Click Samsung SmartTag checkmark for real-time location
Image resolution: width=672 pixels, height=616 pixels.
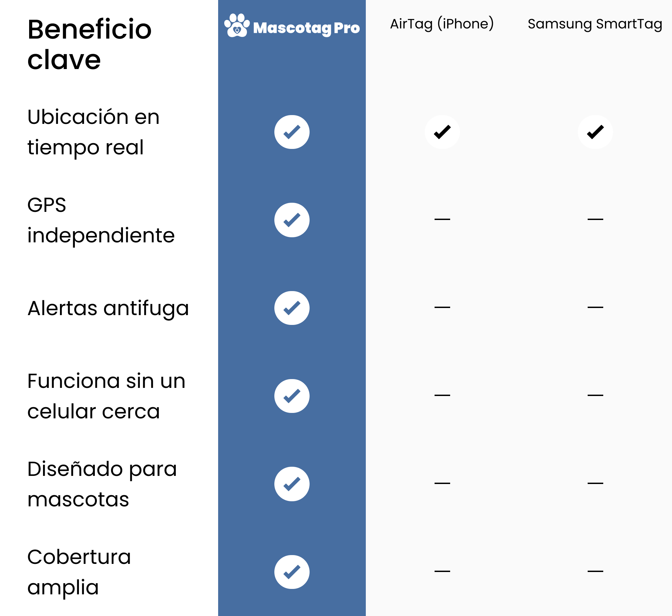point(595,132)
